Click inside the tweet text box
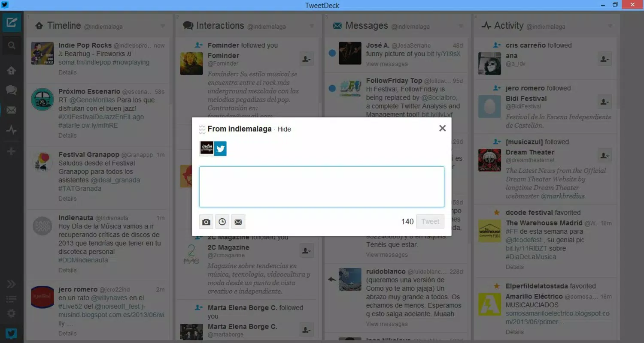Viewport: 644px width, 343px height. [x=322, y=187]
